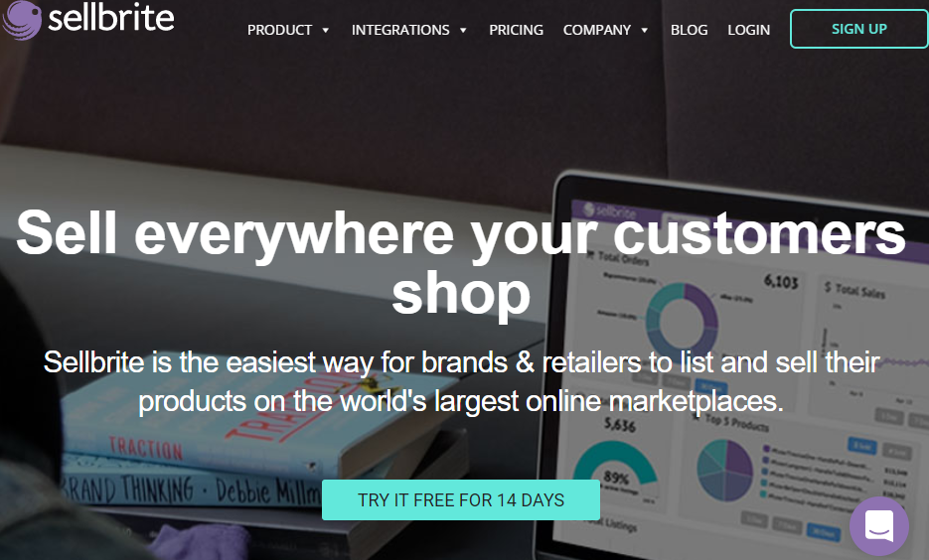Visit the Blog link
Viewport: 929px width, 560px height.
689,30
